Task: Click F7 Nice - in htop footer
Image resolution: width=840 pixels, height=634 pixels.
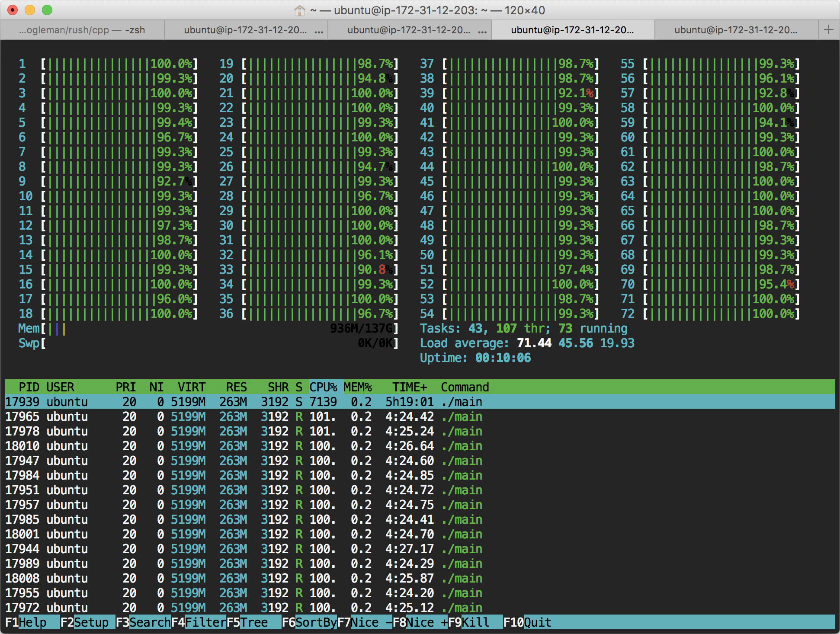Action: [365, 622]
